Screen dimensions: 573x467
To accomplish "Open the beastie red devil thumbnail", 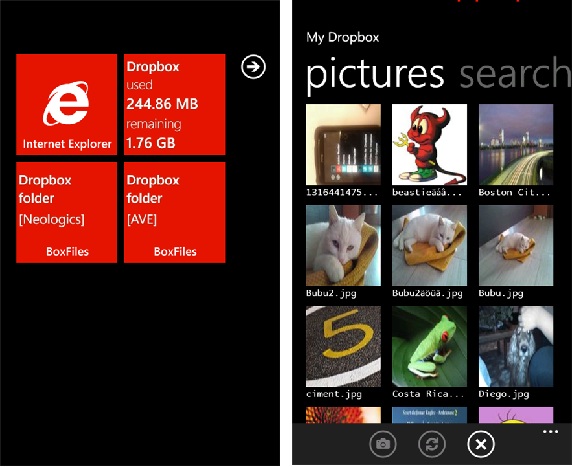I will [x=429, y=144].
